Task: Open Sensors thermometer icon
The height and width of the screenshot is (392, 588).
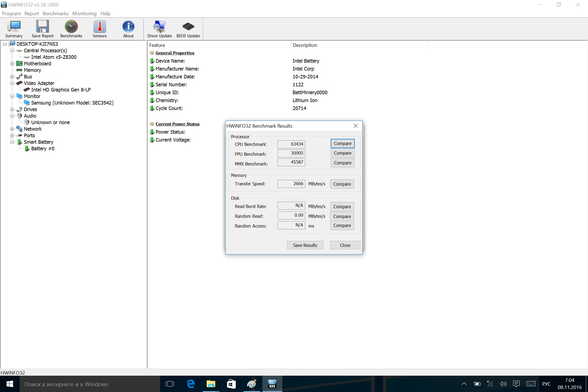Action: [100, 29]
